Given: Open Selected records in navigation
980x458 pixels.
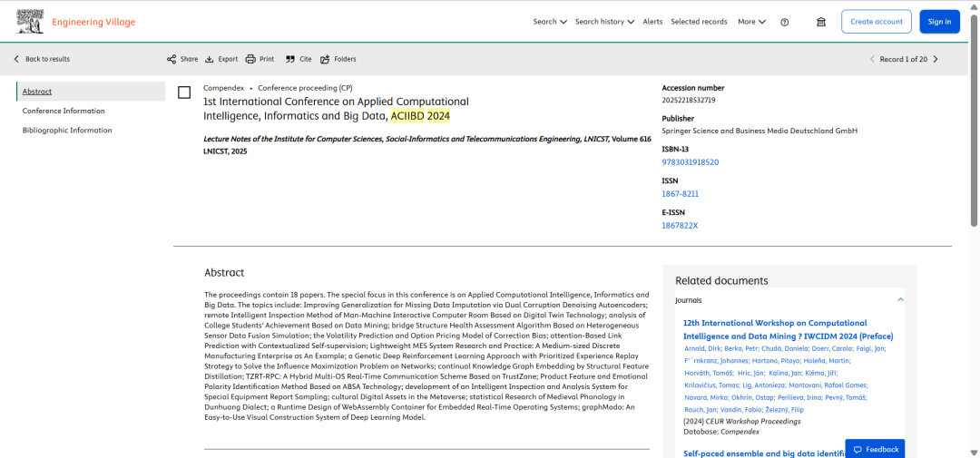Looking at the screenshot, I should pos(699,22).
